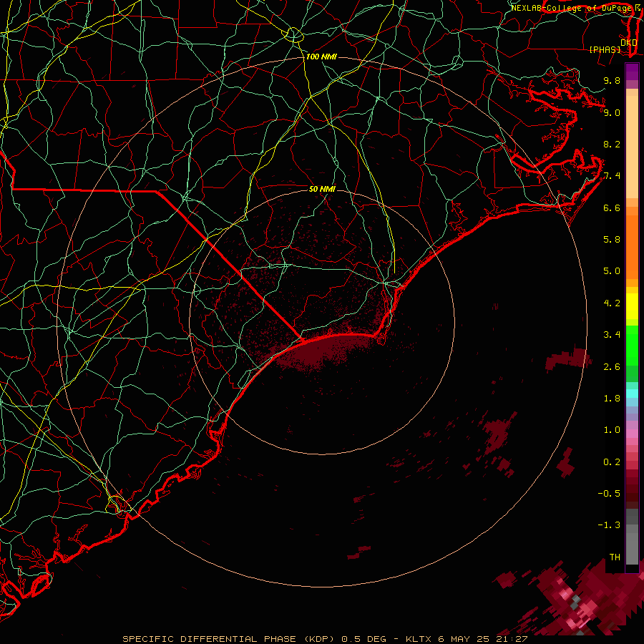Click the 5.0 value on the color scale
The width and height of the screenshot is (644, 644).
coord(612,271)
